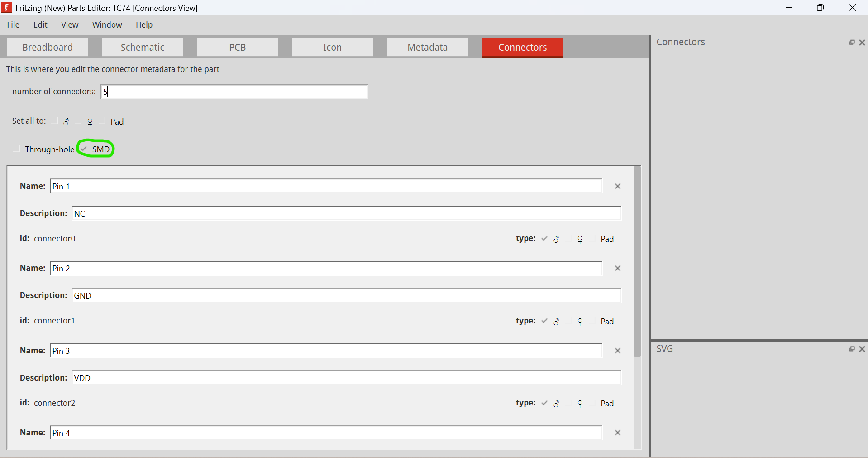Click the connector list vertical scrollbar

point(638,262)
